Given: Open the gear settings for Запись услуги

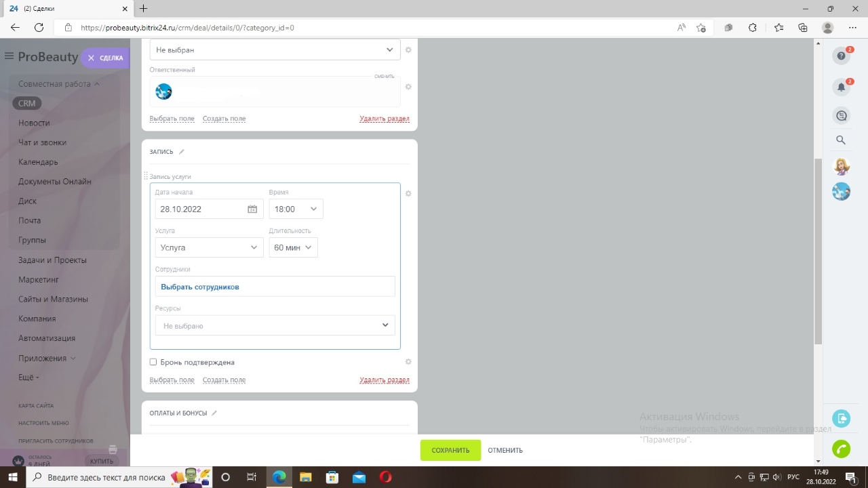Looking at the screenshot, I should 408,194.
